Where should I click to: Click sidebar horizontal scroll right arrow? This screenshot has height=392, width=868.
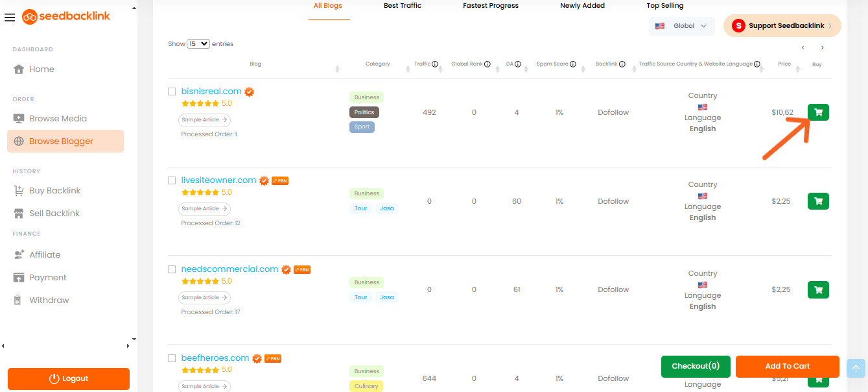click(127, 346)
